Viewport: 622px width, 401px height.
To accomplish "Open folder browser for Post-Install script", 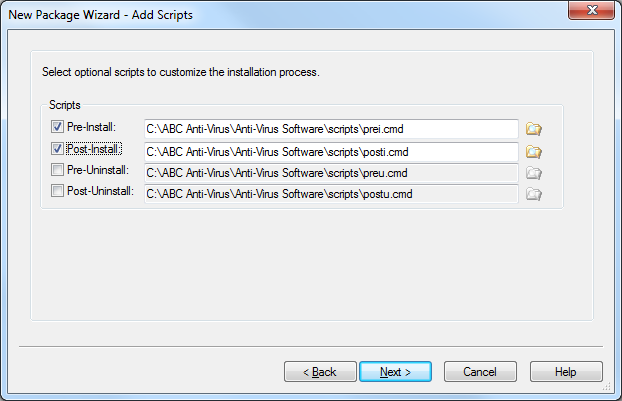I will 534,152.
